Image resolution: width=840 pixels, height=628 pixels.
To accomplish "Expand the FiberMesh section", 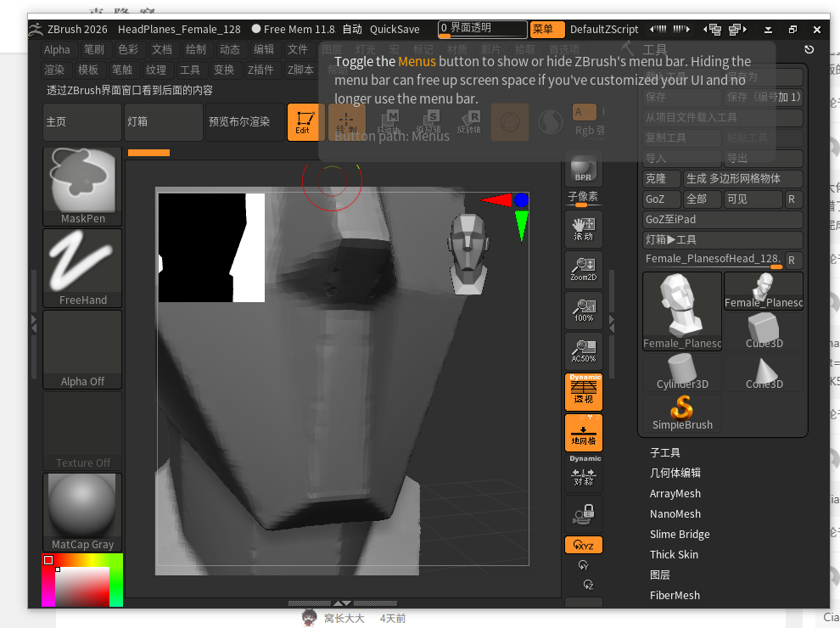I will click(675, 595).
